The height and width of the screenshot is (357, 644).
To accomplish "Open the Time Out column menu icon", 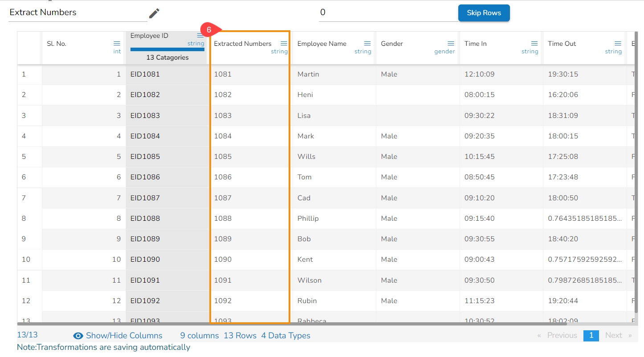I will coord(618,44).
